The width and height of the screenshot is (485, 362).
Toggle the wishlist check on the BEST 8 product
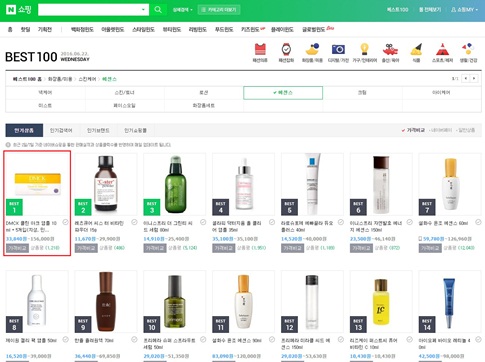tap(66, 339)
